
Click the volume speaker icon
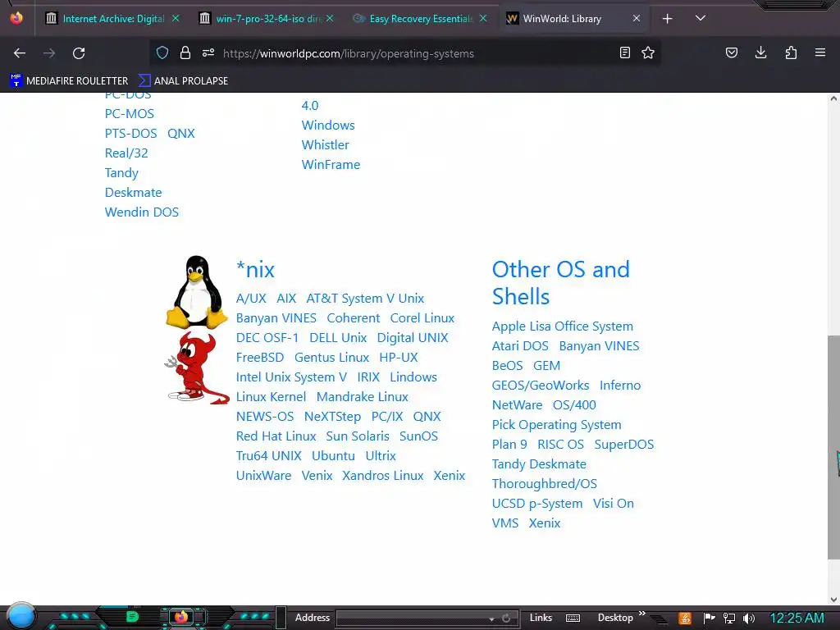tap(749, 619)
